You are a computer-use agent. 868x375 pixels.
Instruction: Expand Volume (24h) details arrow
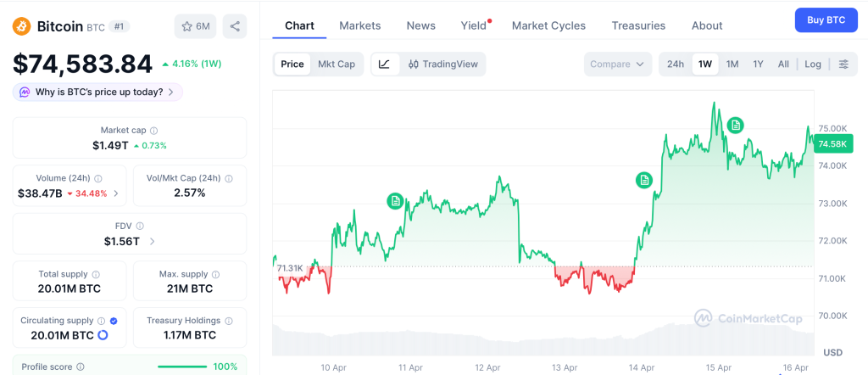[116, 193]
